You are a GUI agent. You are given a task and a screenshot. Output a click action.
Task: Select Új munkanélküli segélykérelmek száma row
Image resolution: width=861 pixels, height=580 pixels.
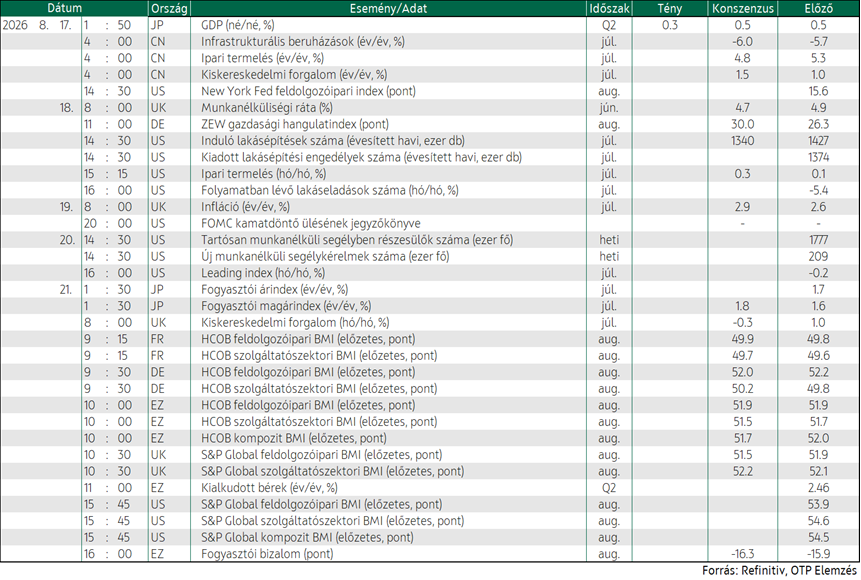[x=325, y=256]
